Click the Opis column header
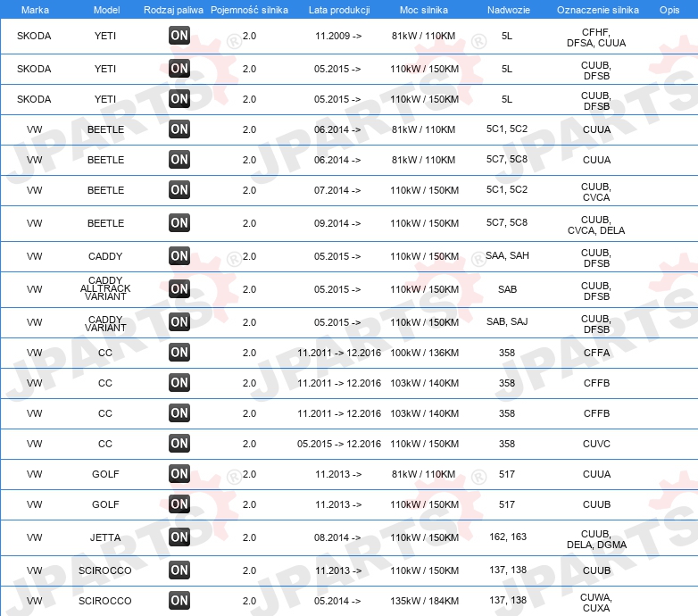698x616 pixels. [x=669, y=10]
